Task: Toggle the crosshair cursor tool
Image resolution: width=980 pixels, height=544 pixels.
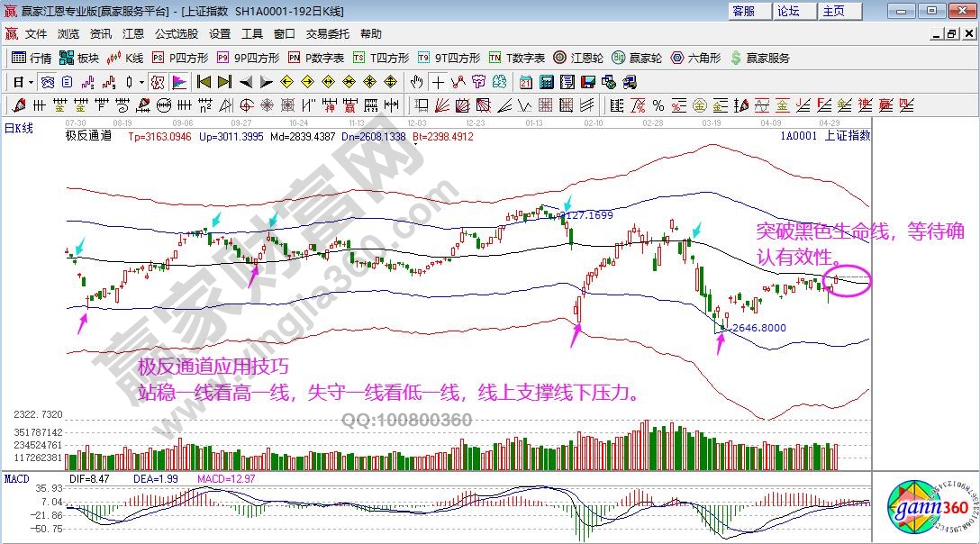Action: coord(438,82)
